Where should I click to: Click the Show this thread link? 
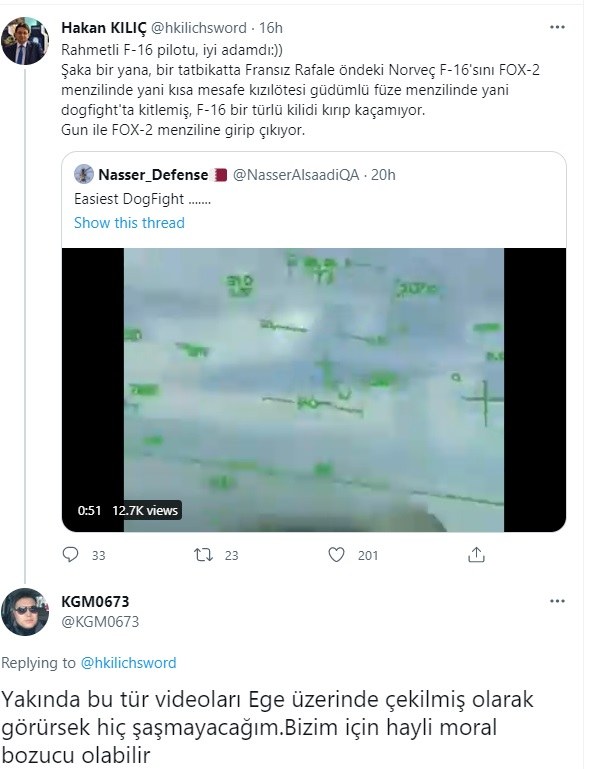pos(129,222)
